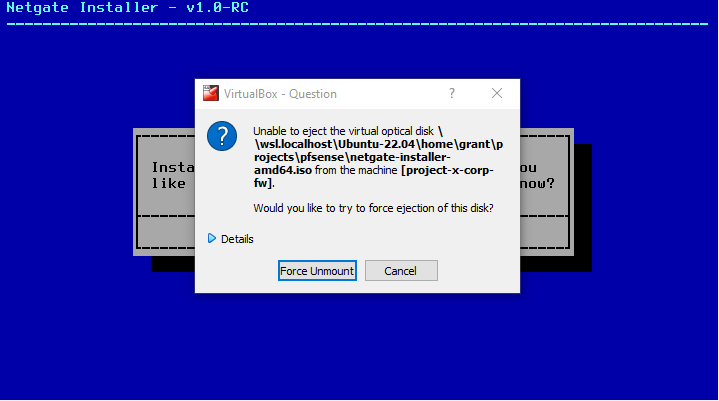Confirm with the Force Unmount button
Image resolution: width=719 pixels, height=401 pixels.
pos(317,271)
